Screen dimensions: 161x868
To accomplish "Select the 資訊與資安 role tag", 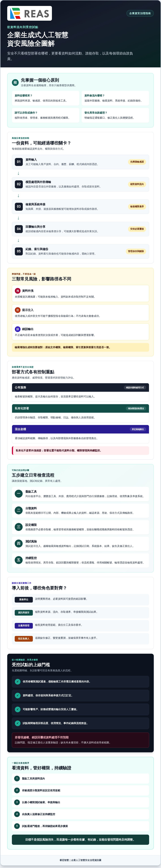I will (x=24, y=613).
